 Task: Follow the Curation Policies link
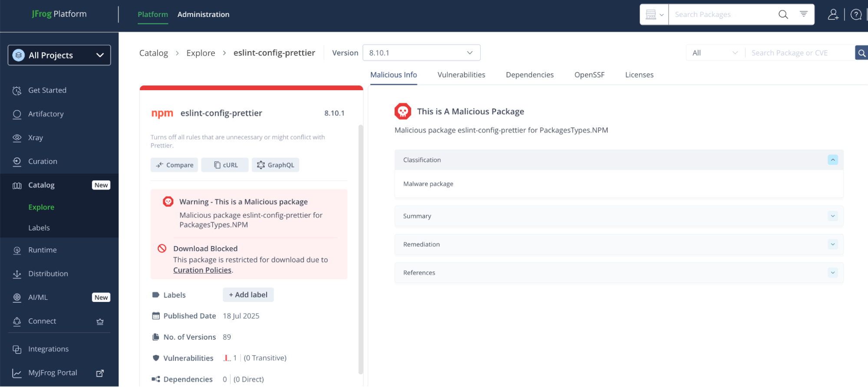pyautogui.click(x=202, y=270)
